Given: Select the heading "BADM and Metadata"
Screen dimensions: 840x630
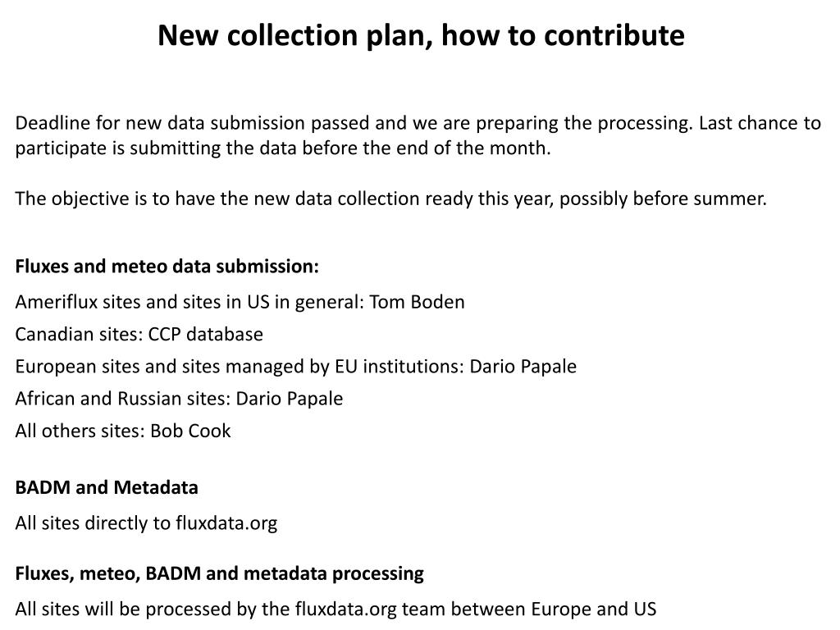Looking at the screenshot, I should pos(107,487).
